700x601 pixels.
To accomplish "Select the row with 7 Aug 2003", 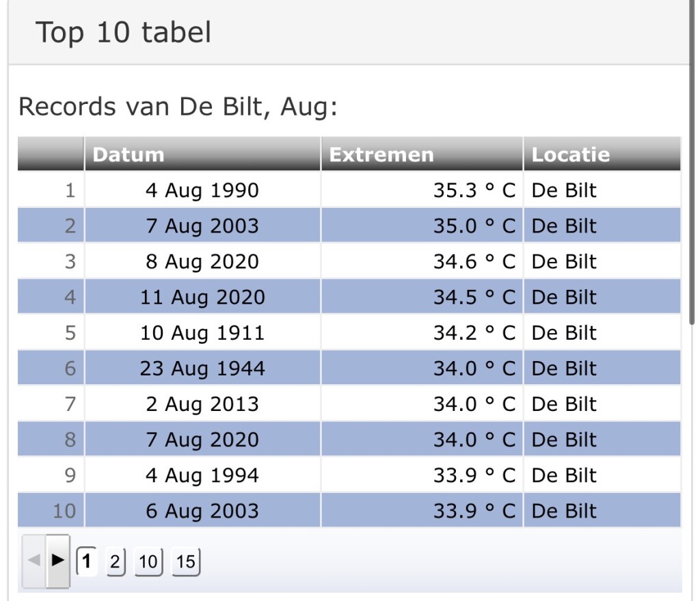I will (x=349, y=226).
